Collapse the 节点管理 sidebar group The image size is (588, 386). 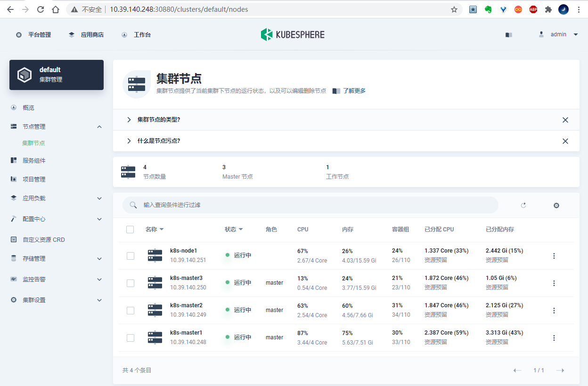tap(99, 127)
